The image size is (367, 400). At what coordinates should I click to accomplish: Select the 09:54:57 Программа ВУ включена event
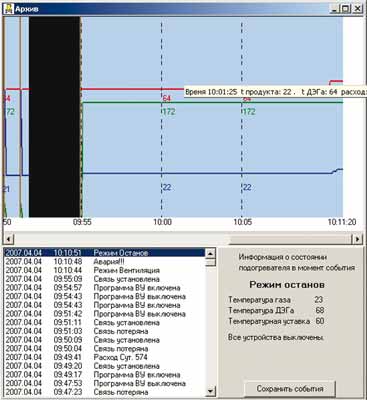(105, 288)
